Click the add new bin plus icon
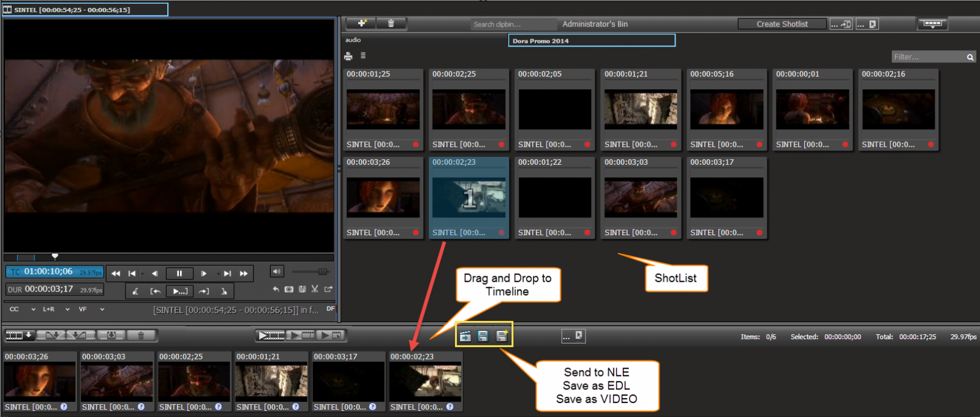The width and height of the screenshot is (980, 417). point(362,23)
